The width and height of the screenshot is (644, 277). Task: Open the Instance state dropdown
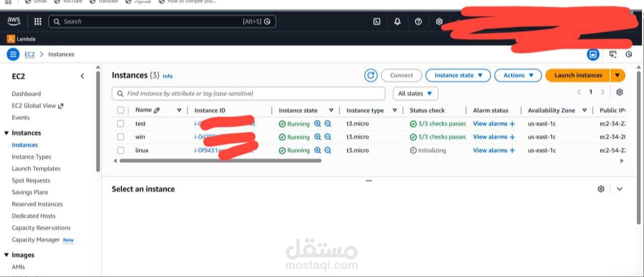click(458, 75)
